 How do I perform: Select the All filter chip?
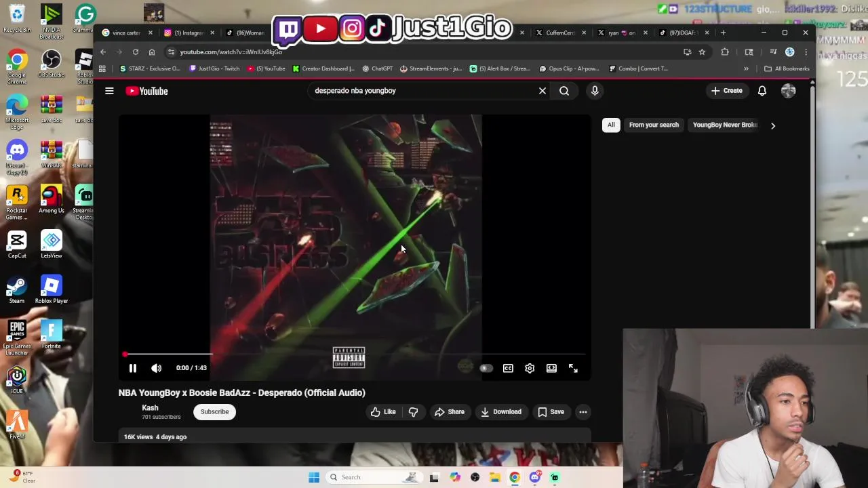[611, 125]
